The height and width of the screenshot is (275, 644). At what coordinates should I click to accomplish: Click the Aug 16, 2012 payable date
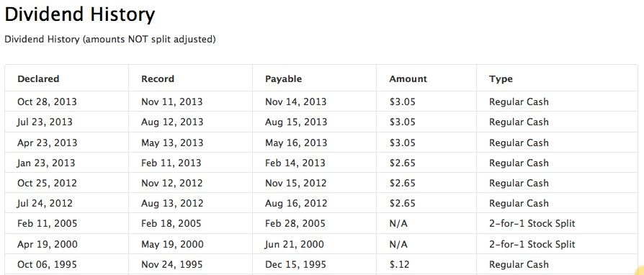296,203
